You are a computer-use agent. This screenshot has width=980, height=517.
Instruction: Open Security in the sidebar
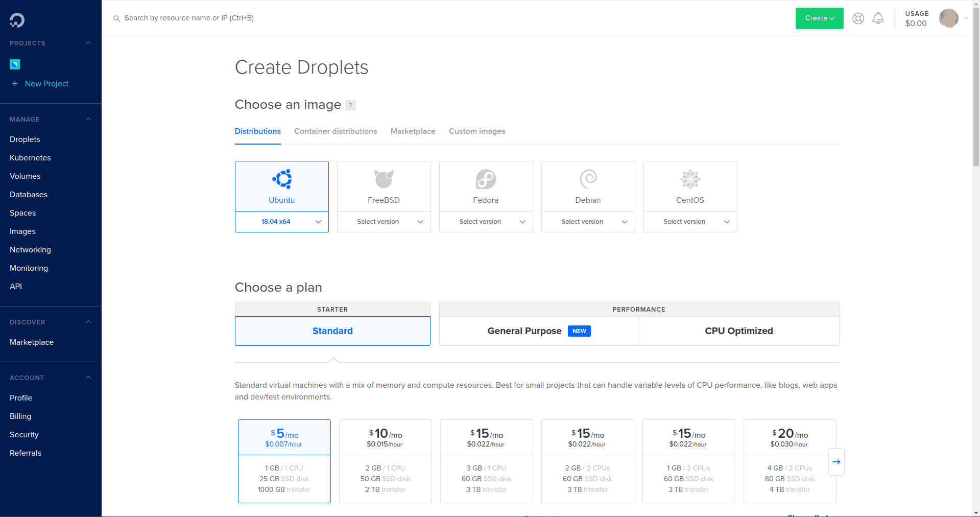click(24, 434)
